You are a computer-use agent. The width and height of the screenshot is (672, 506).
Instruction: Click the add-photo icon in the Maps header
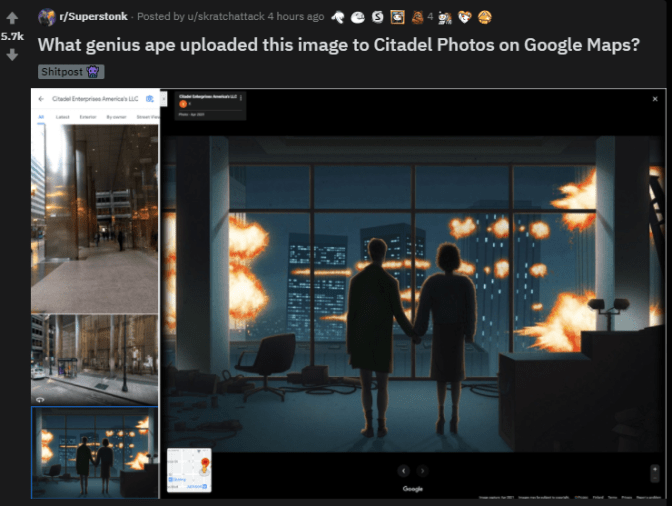[150, 99]
